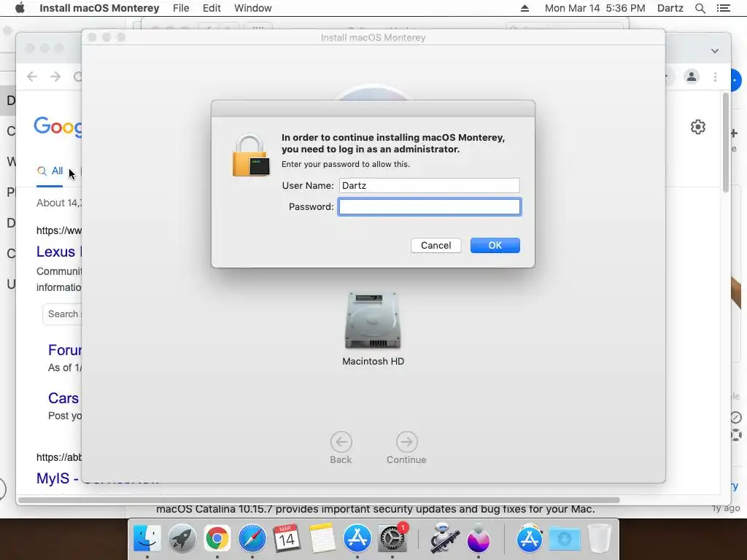Open the Install macOS Monterey app menu

[x=99, y=8]
